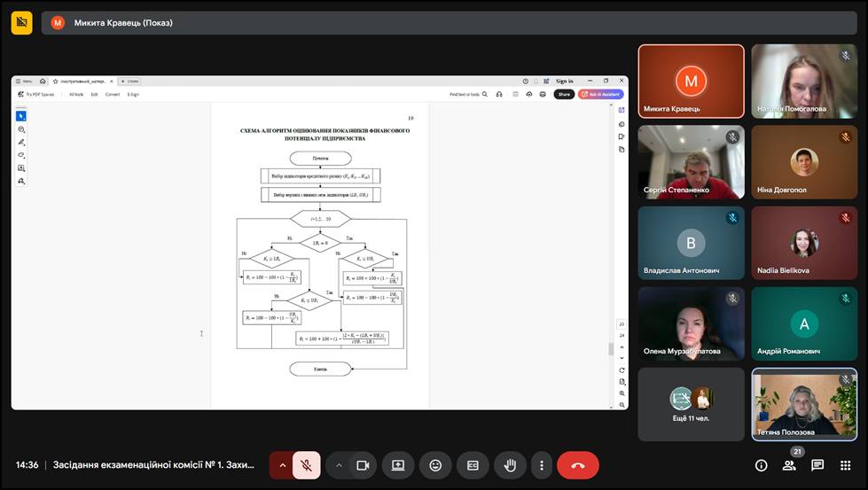Open the activities grid icon
Viewport: 868px width, 490px height.
point(845,465)
